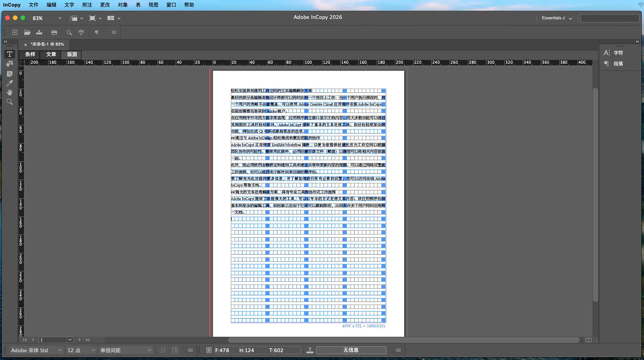Click the open folder icon
Screen dimensions: 644x360
27,32
